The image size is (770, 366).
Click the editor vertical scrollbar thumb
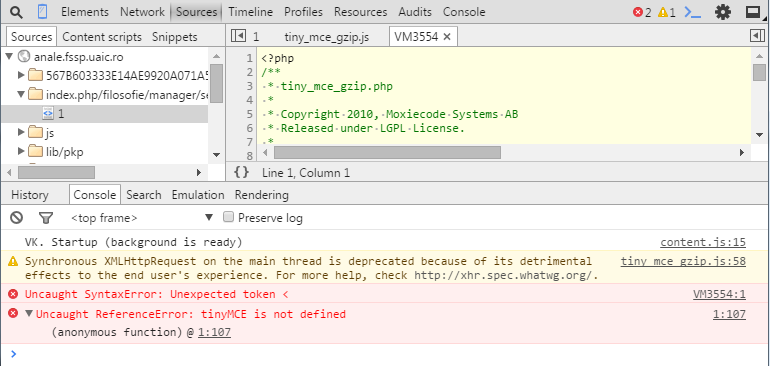point(759,72)
